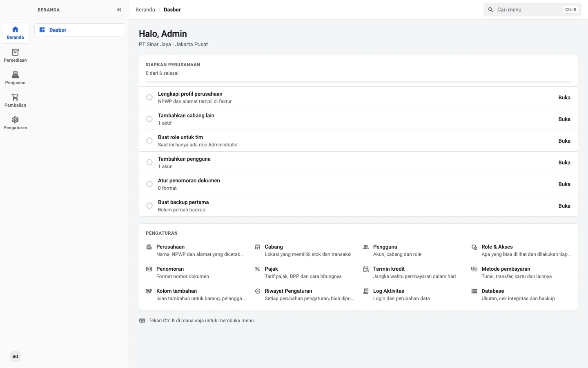Click the Beranda home icon
This screenshot has width=588, height=368.
coord(15,29)
